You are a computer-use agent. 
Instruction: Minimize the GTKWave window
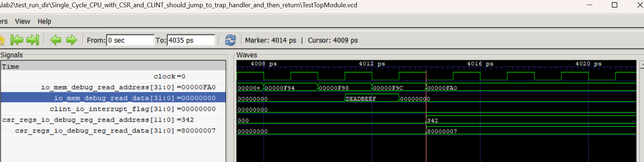[590, 5]
